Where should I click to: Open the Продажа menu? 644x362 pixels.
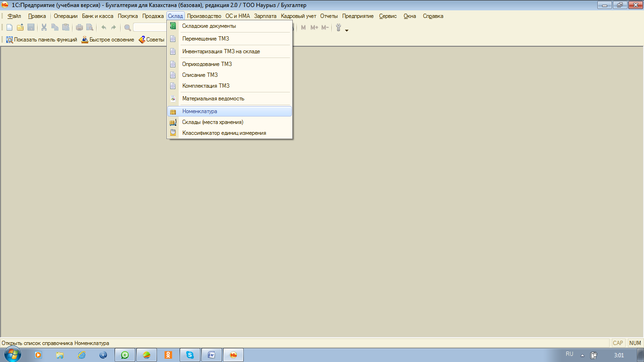[153, 16]
